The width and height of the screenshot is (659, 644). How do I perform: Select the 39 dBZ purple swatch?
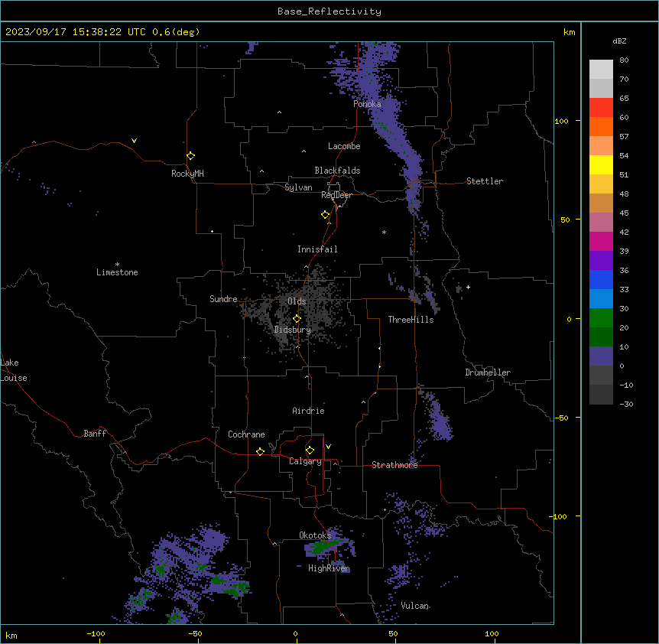click(x=601, y=260)
